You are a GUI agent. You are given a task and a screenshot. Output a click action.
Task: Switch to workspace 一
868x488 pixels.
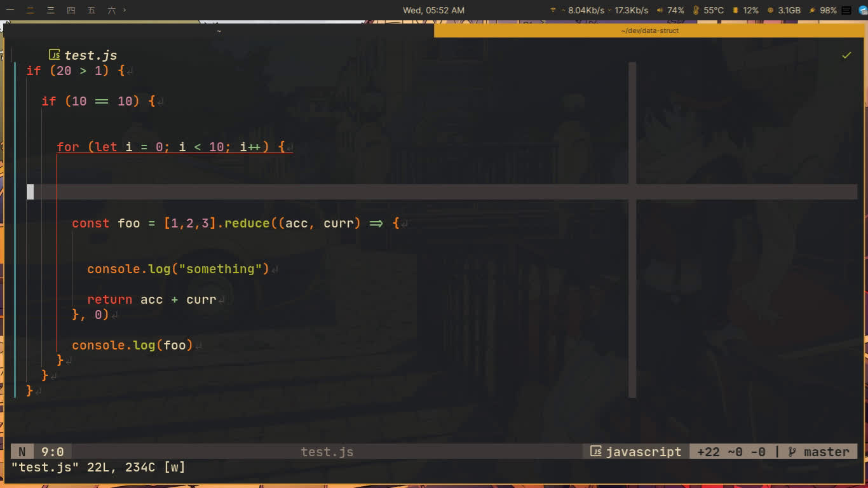pyautogui.click(x=10, y=10)
